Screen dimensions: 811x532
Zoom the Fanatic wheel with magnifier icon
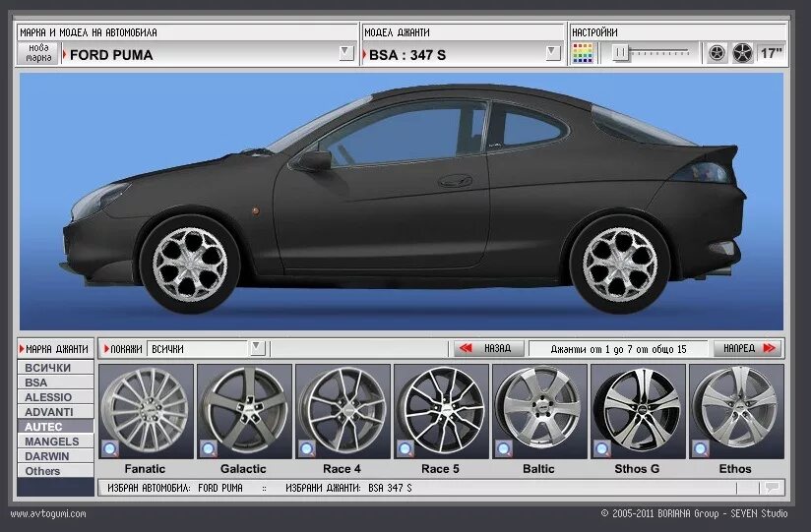(x=109, y=448)
